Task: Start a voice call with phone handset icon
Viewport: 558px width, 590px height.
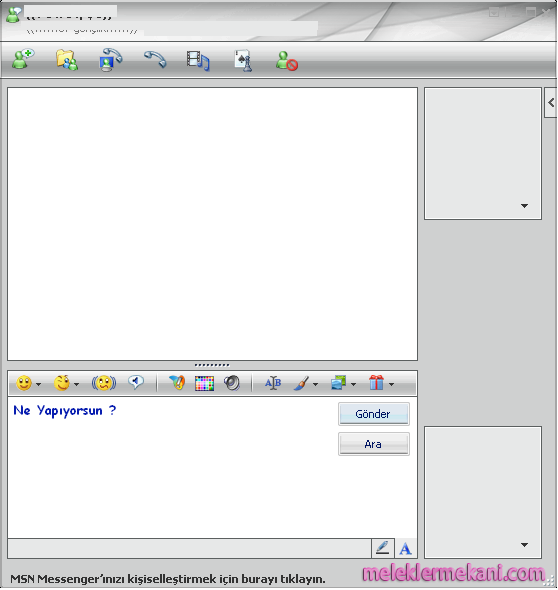Action: (155, 59)
